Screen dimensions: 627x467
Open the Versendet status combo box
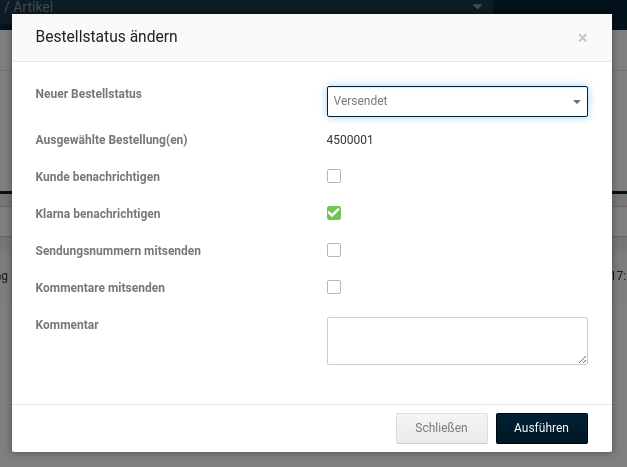click(x=450, y=102)
